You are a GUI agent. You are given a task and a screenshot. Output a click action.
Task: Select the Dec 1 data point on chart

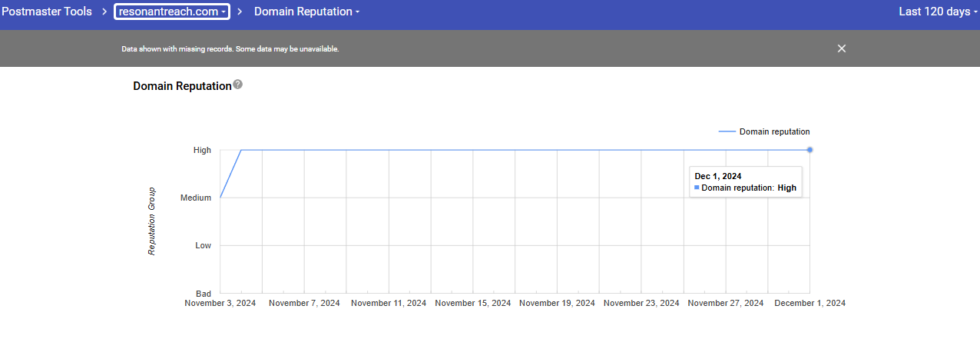(x=809, y=150)
